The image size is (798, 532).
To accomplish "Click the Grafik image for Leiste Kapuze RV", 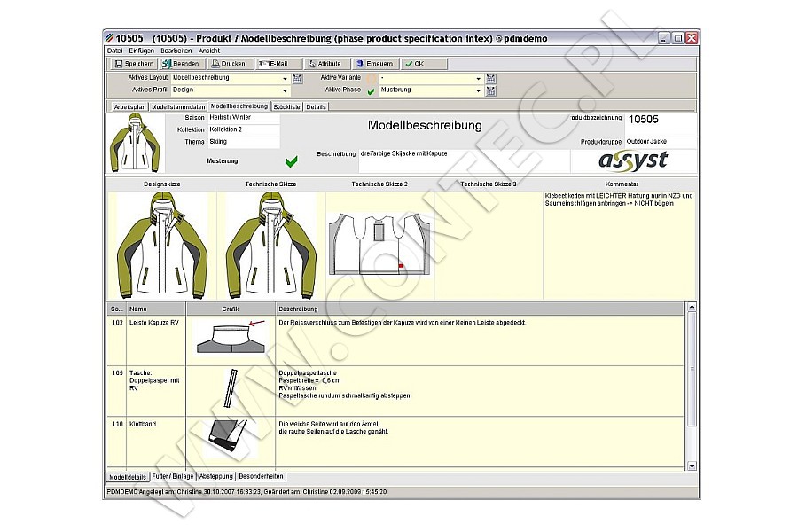I will pos(231,338).
